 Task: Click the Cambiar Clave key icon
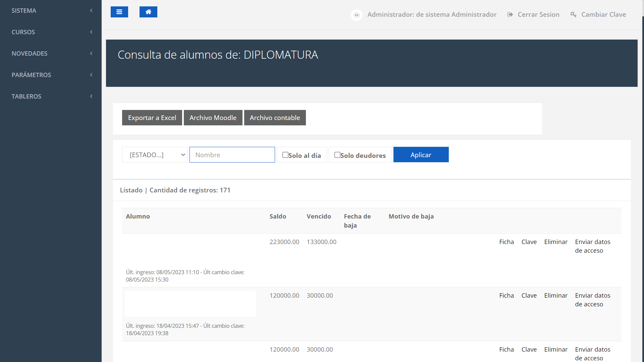tap(574, 14)
